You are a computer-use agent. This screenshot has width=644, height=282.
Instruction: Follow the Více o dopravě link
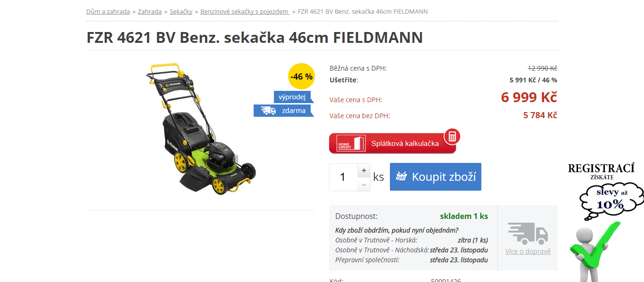(528, 251)
